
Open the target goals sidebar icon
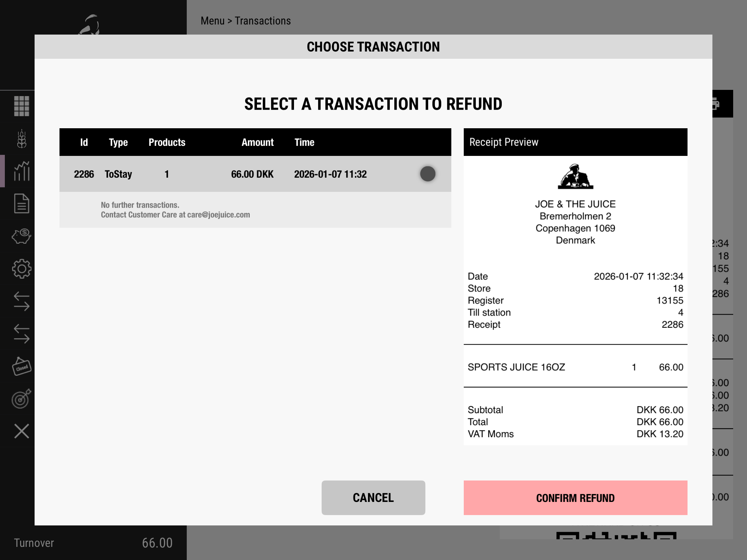tap(21, 399)
